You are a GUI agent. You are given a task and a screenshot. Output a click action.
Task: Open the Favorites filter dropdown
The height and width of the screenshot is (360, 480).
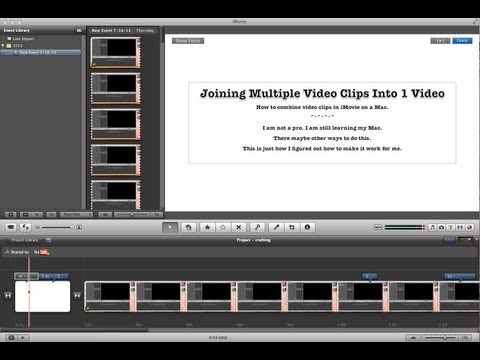[x=76, y=215]
